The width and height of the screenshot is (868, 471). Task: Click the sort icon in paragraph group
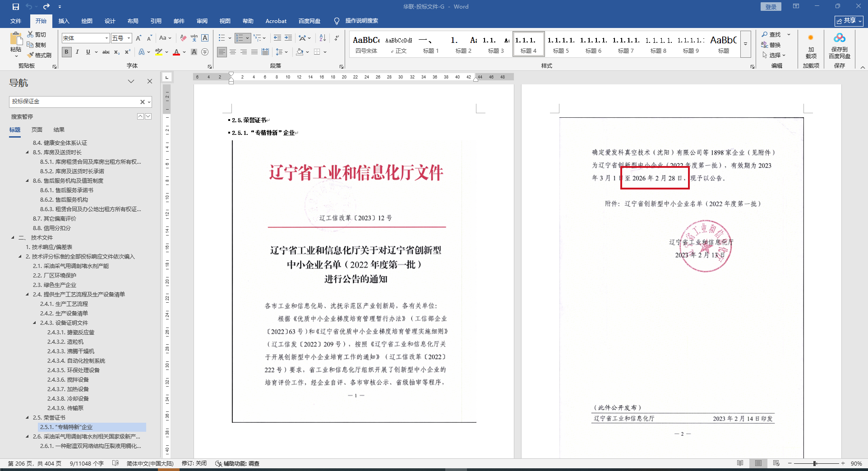click(323, 38)
